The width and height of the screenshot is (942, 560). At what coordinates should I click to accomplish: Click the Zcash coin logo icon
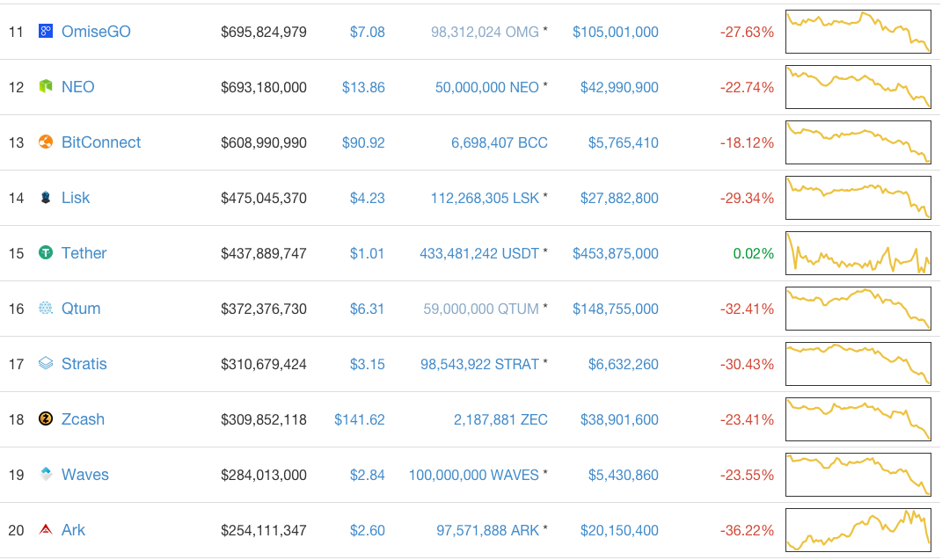click(46, 419)
